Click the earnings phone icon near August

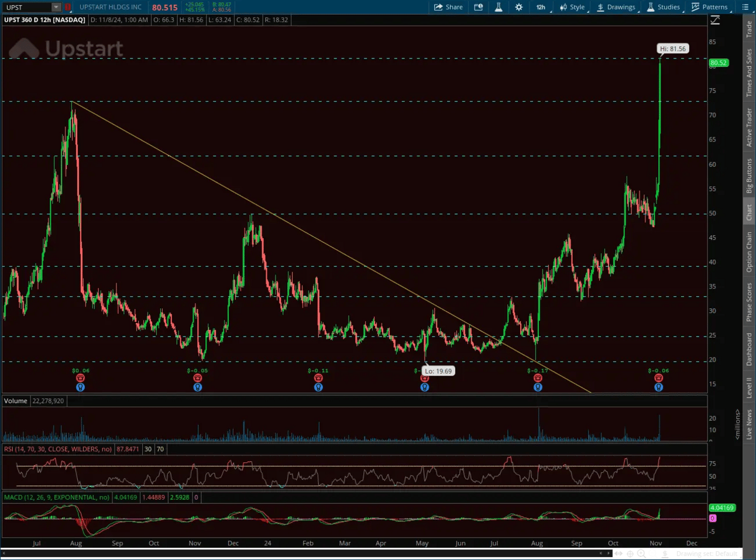[x=538, y=378]
